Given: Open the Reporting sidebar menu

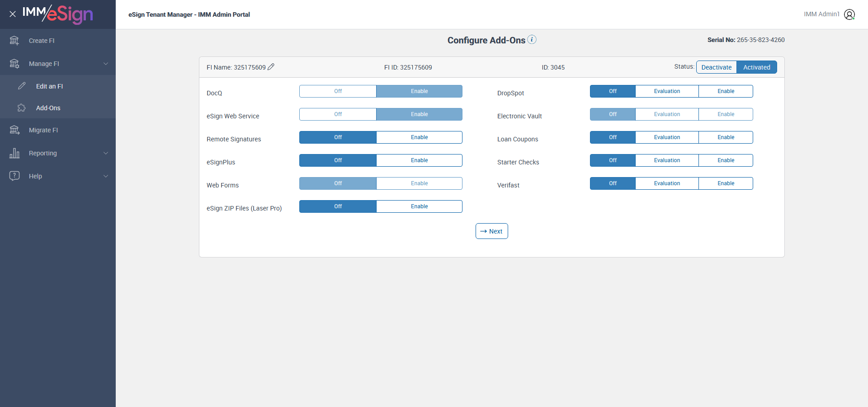Looking at the screenshot, I should click(x=58, y=153).
